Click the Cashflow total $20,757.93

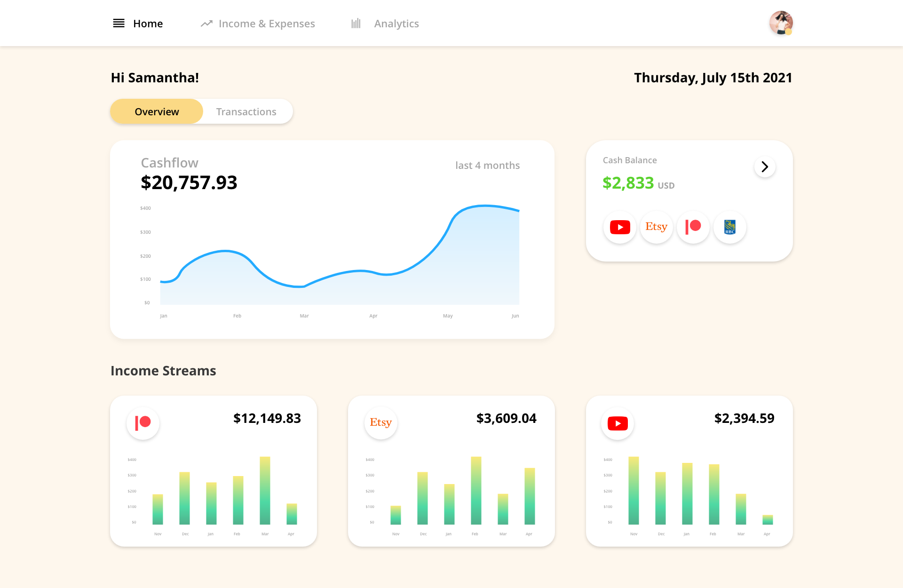click(189, 183)
